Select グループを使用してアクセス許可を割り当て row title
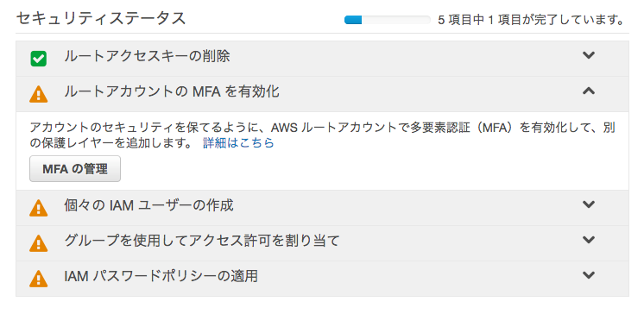The image size is (644, 314). click(x=202, y=241)
